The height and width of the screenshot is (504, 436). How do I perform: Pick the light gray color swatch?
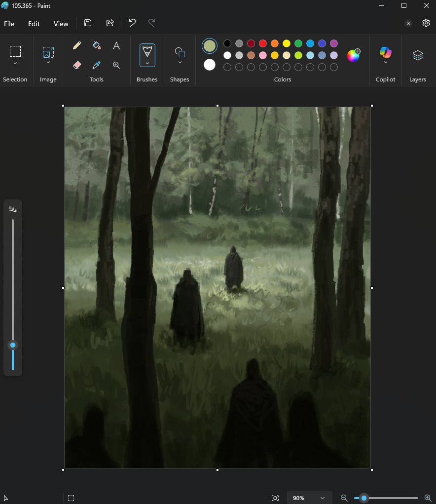click(239, 55)
